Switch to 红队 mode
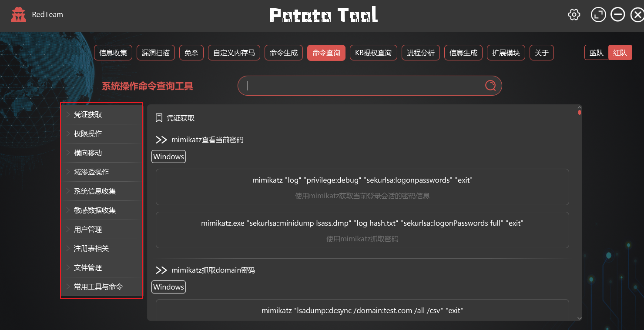The width and height of the screenshot is (644, 330). 620,53
